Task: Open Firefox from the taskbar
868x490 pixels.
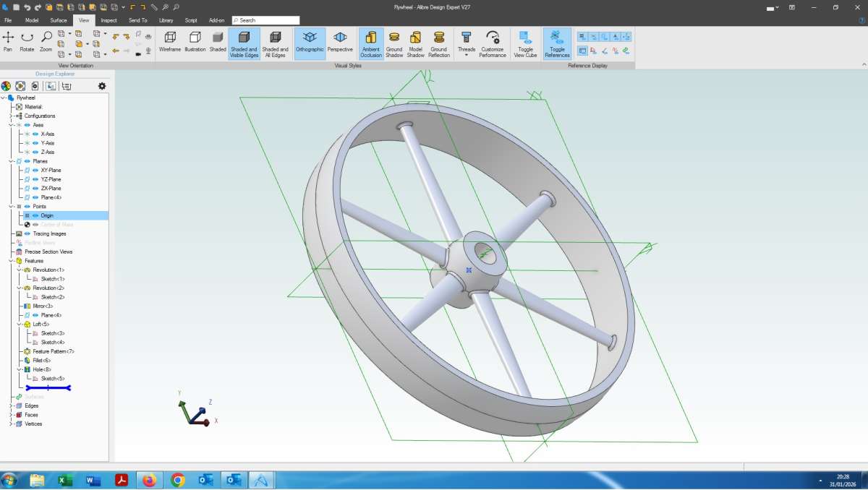Action: coord(149,480)
